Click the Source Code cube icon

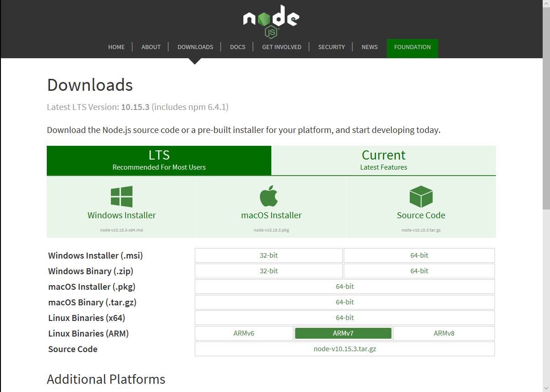pos(421,197)
